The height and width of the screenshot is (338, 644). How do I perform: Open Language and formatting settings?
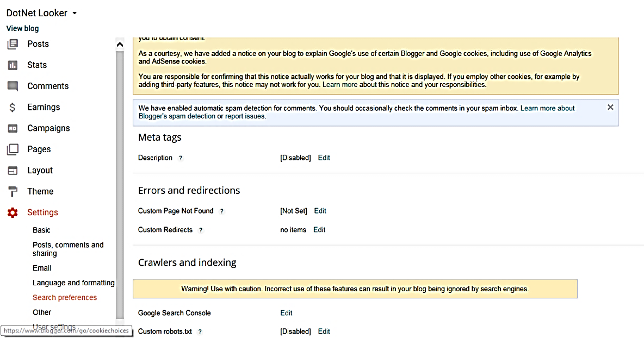(73, 283)
